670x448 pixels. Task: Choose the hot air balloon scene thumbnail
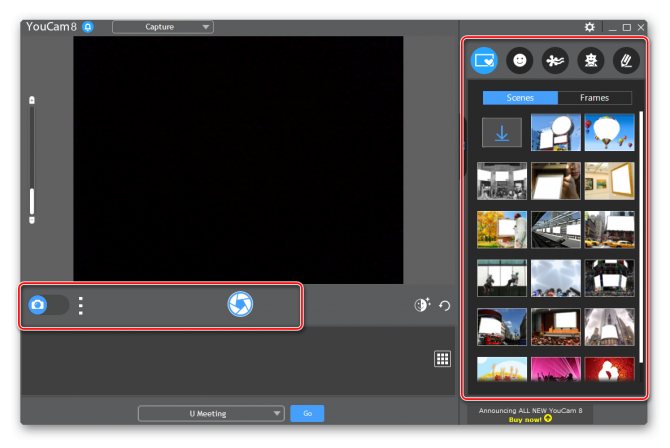coord(609,132)
